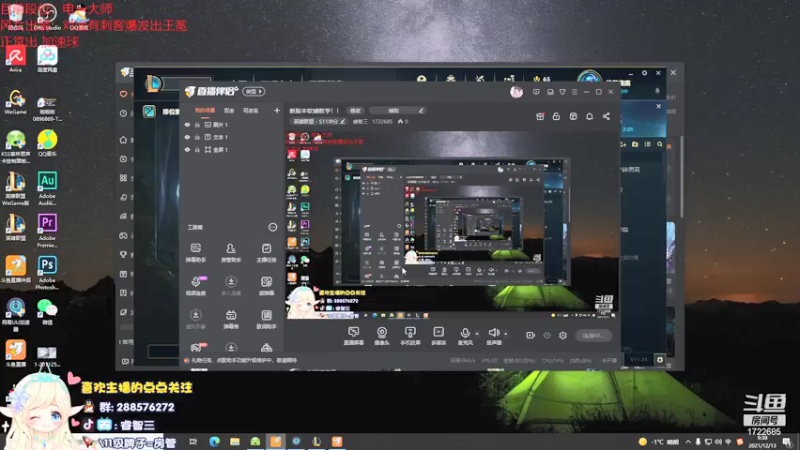Click room number 1722685 in the header
The height and width of the screenshot is (450, 800).
coord(382,121)
